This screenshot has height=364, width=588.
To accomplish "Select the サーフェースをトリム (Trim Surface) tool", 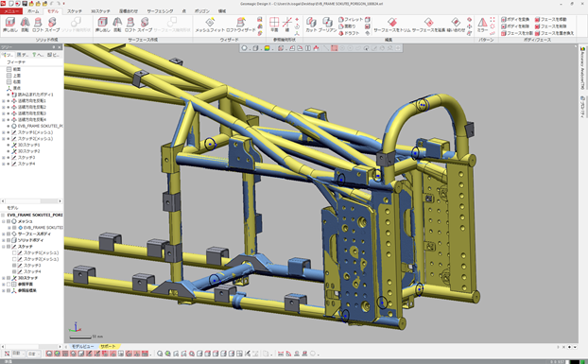I will tap(392, 25).
